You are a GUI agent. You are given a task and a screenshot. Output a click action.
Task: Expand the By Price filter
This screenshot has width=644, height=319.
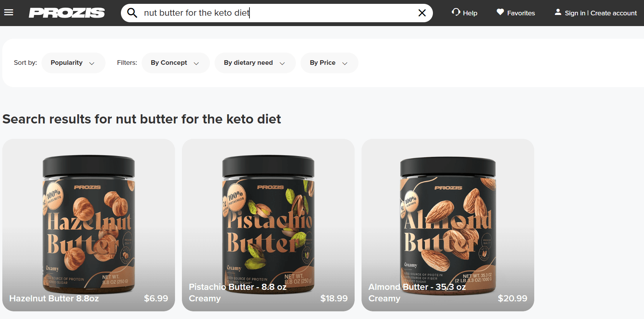coord(329,63)
